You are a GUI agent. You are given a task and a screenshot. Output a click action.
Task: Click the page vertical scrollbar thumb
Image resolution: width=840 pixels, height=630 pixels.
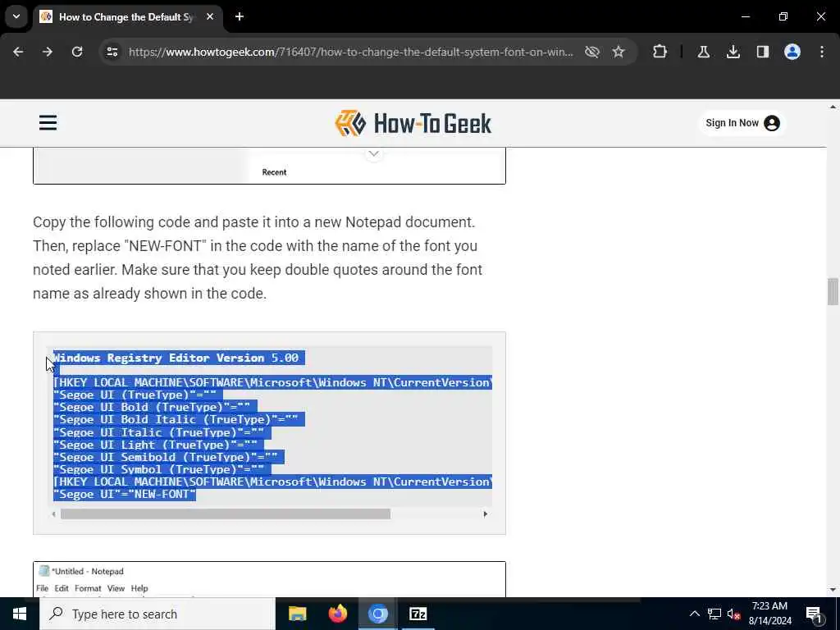tap(833, 291)
